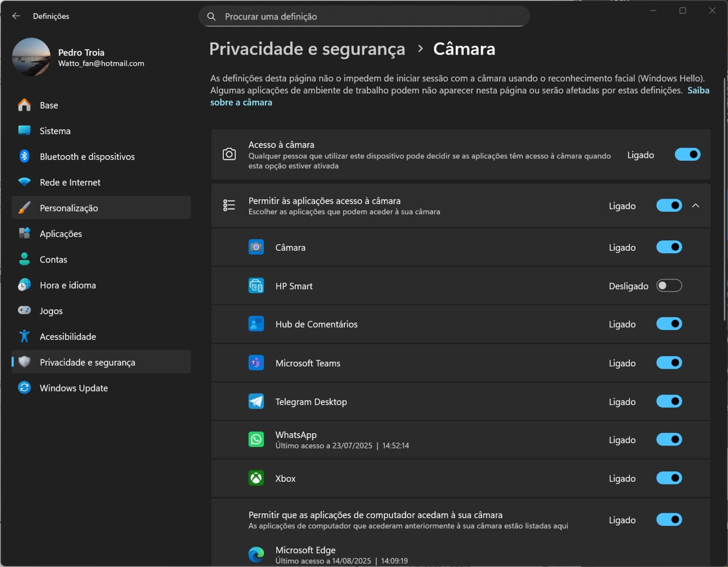Click the HP Smart app icon
Image resolution: width=728 pixels, height=567 pixels.
tap(256, 286)
